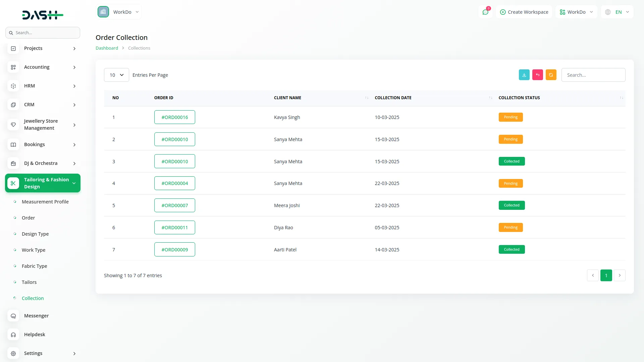Click the WorkDo workspace logo icon

click(x=103, y=12)
